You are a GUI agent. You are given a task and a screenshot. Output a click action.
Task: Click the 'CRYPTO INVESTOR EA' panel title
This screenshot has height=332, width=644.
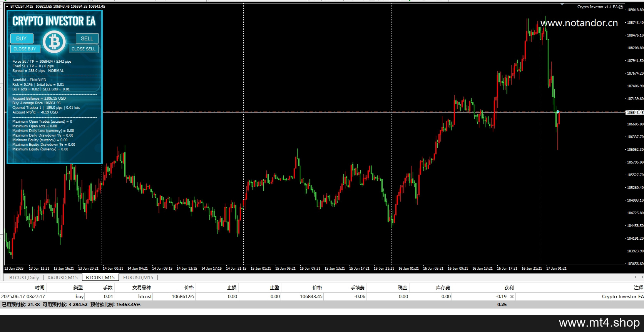point(54,21)
